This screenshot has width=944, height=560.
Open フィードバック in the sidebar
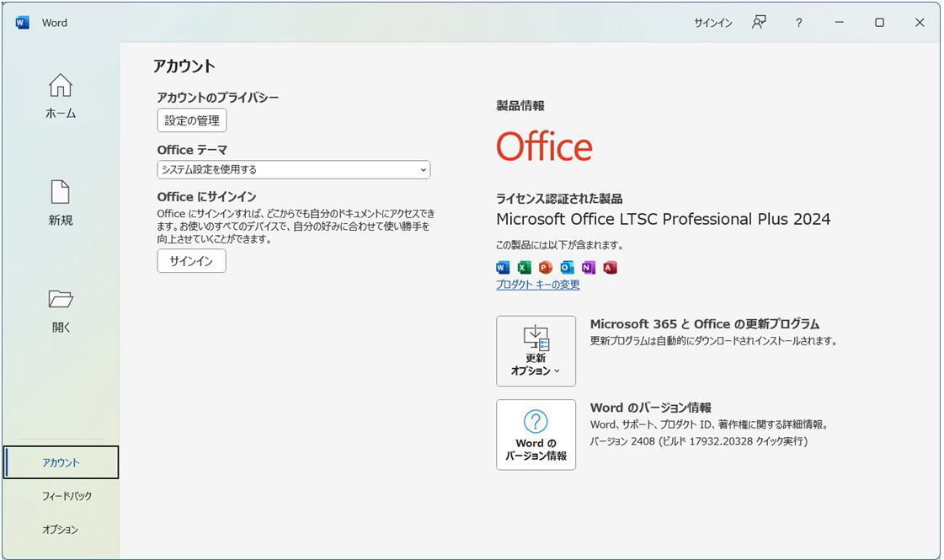(x=67, y=496)
